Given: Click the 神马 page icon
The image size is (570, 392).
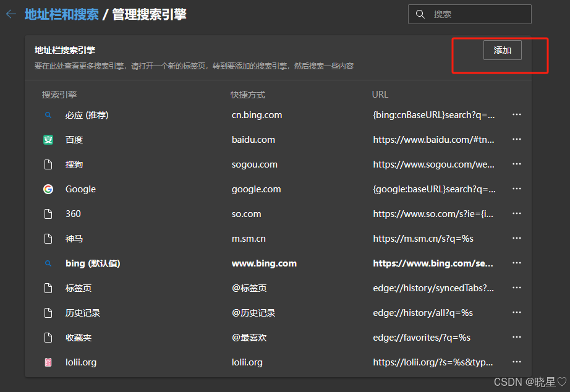Looking at the screenshot, I should (x=48, y=239).
